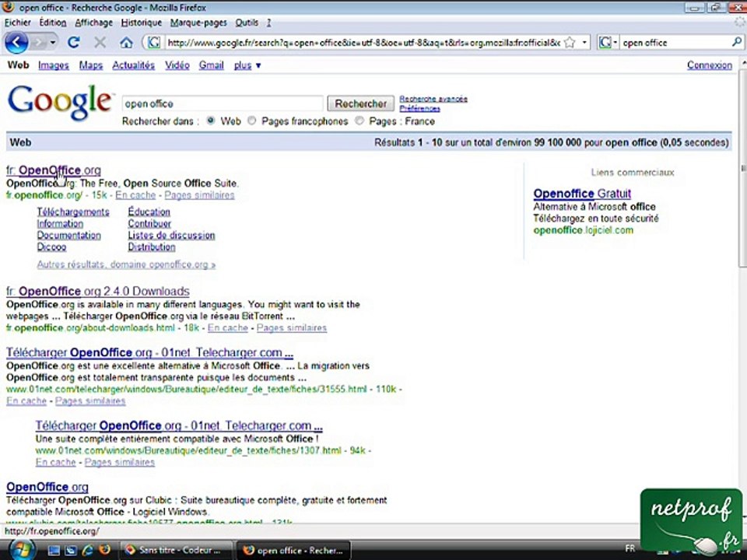
Task: Click the Switch between windows quick launch icon
Action: 71,551
